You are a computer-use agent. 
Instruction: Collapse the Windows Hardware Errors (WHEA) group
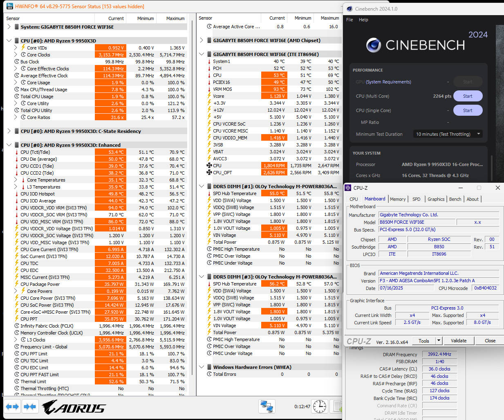(x=202, y=367)
